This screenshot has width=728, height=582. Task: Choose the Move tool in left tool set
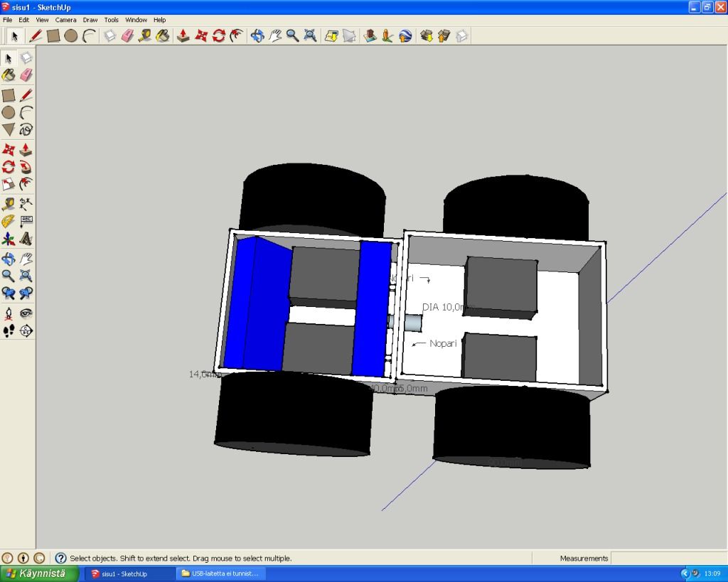click(9, 149)
